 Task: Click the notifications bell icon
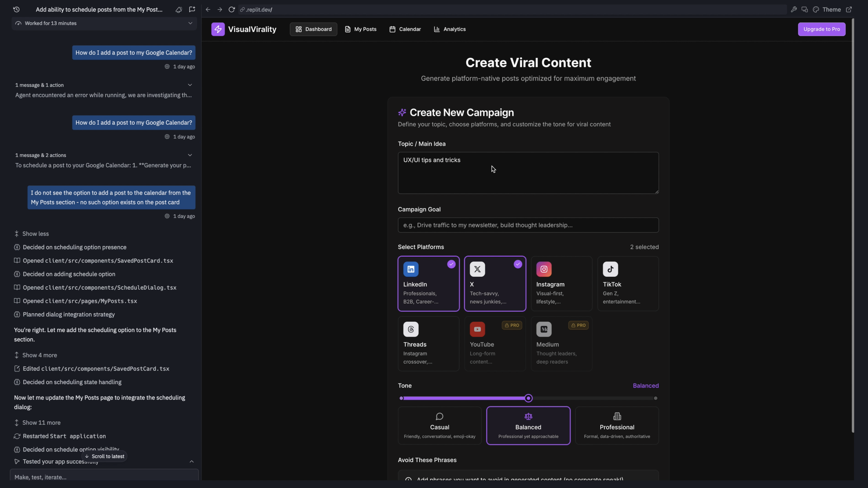point(179,10)
